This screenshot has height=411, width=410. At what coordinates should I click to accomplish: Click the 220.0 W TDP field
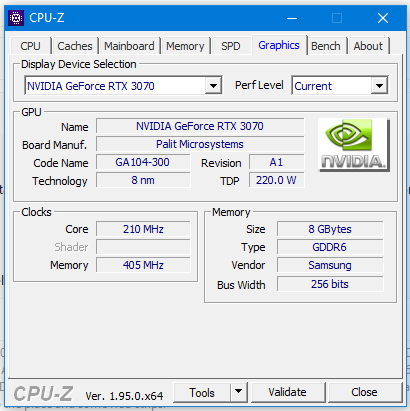(276, 180)
